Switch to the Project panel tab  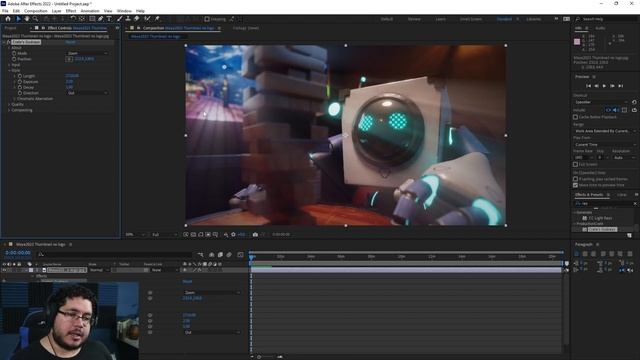coord(10,28)
